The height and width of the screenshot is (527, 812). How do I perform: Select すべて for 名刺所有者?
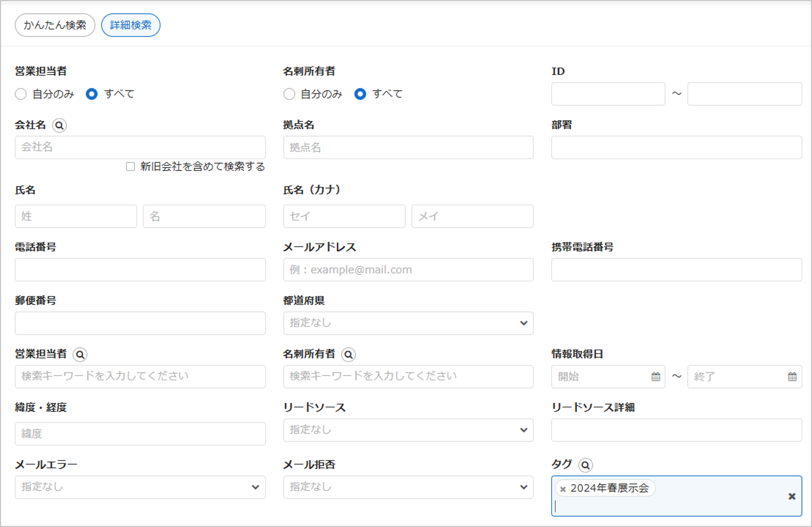click(x=360, y=94)
